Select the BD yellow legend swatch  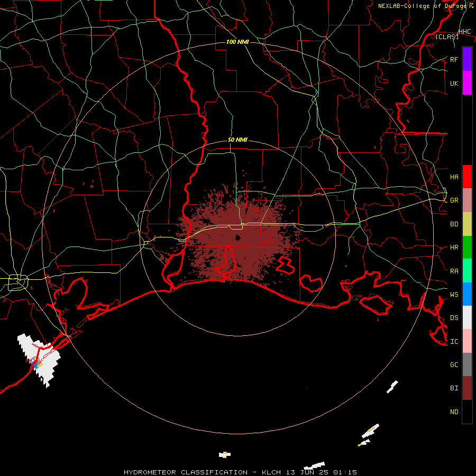click(x=467, y=224)
